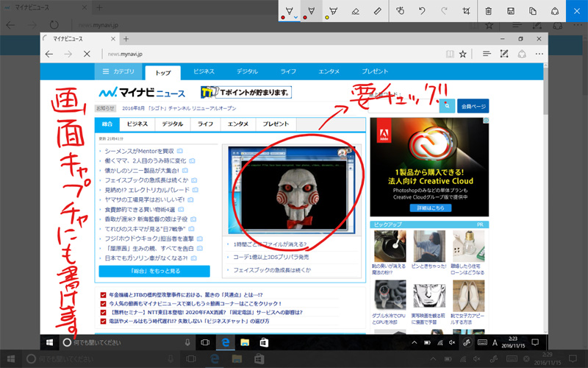Viewport: 588px width, 368px height.
Task: Select the pencil tool in the sketch toolbar
Action: (311, 11)
